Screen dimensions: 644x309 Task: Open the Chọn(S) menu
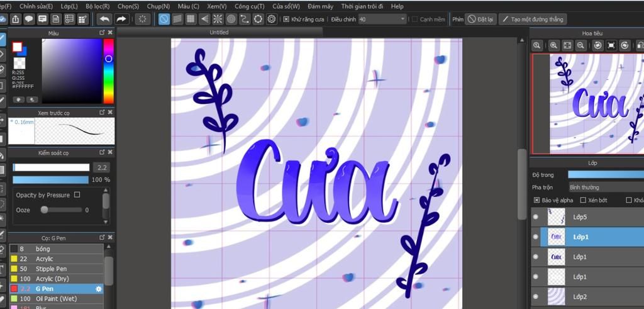point(128,6)
